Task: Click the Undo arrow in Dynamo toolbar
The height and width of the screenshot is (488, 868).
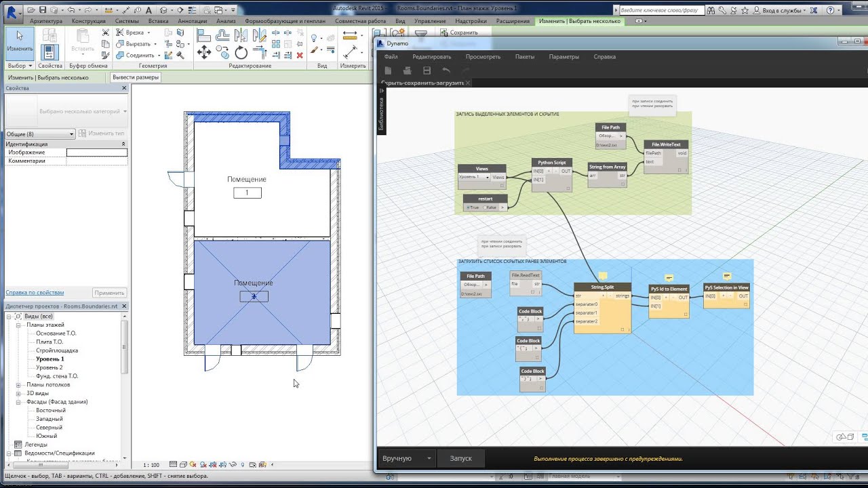Action: [446, 70]
